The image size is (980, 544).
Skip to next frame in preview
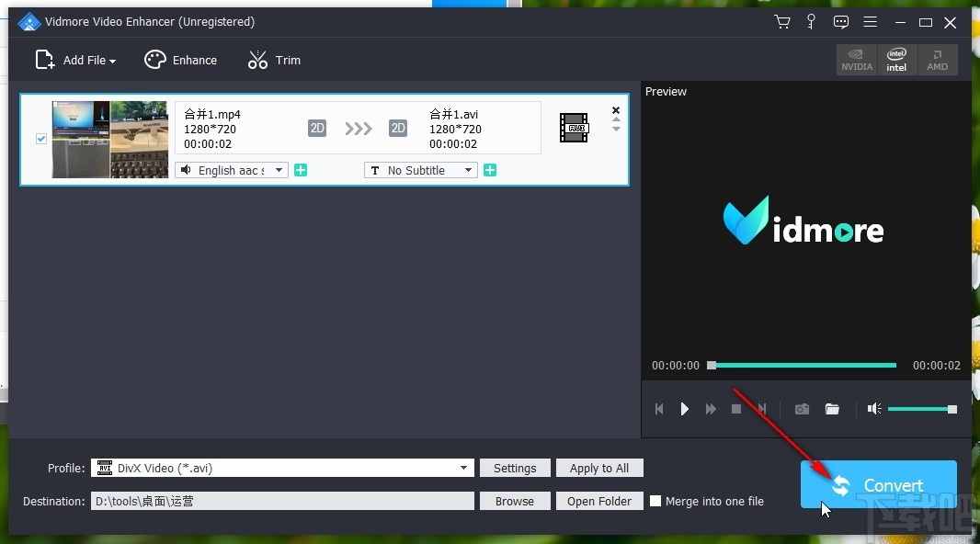click(x=762, y=409)
